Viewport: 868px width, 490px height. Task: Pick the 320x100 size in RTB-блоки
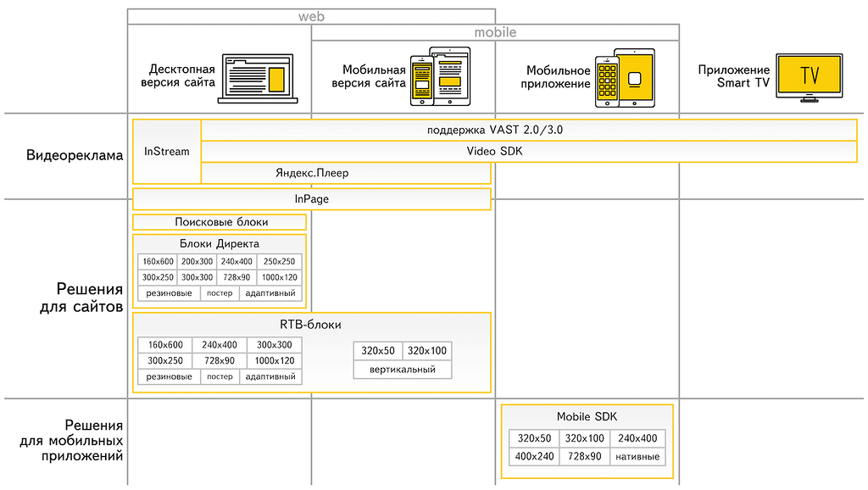pyautogui.click(x=427, y=351)
